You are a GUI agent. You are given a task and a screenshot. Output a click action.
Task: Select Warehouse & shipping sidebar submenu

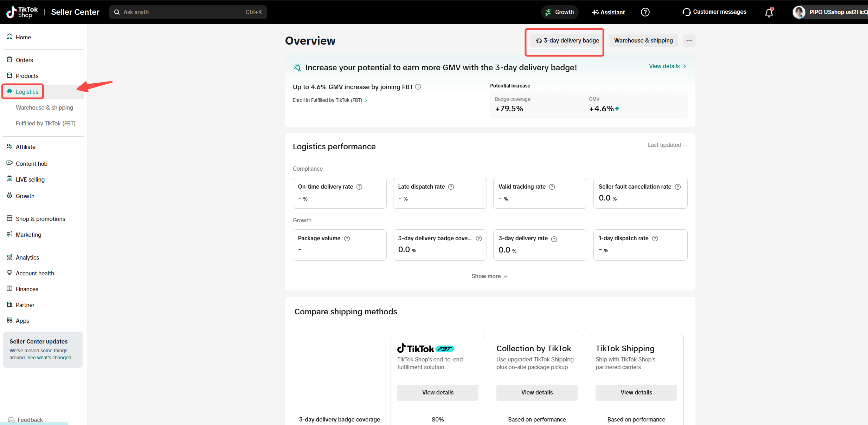click(44, 107)
